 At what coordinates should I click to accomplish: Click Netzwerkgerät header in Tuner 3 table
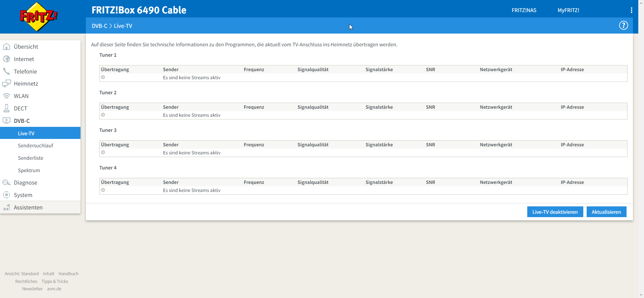[496, 145]
